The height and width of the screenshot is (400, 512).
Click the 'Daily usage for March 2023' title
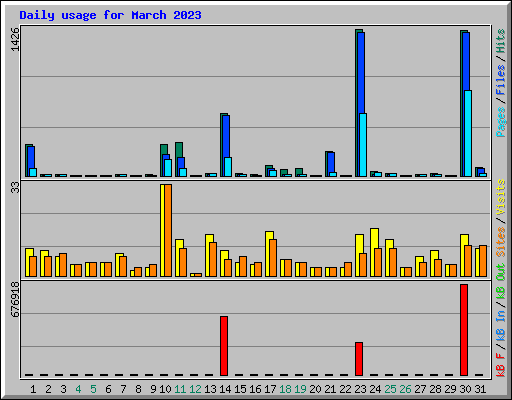pyautogui.click(x=110, y=15)
